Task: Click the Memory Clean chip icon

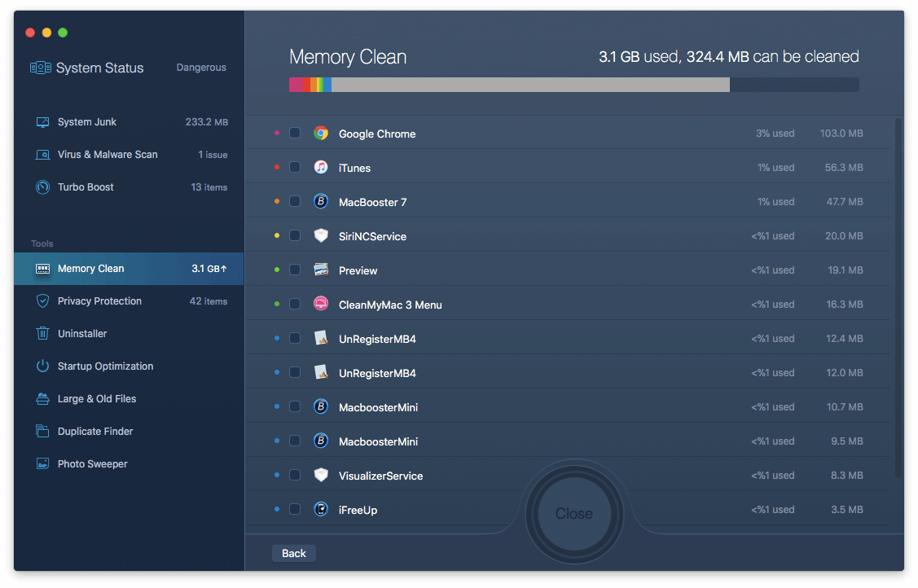Action: [x=42, y=269]
